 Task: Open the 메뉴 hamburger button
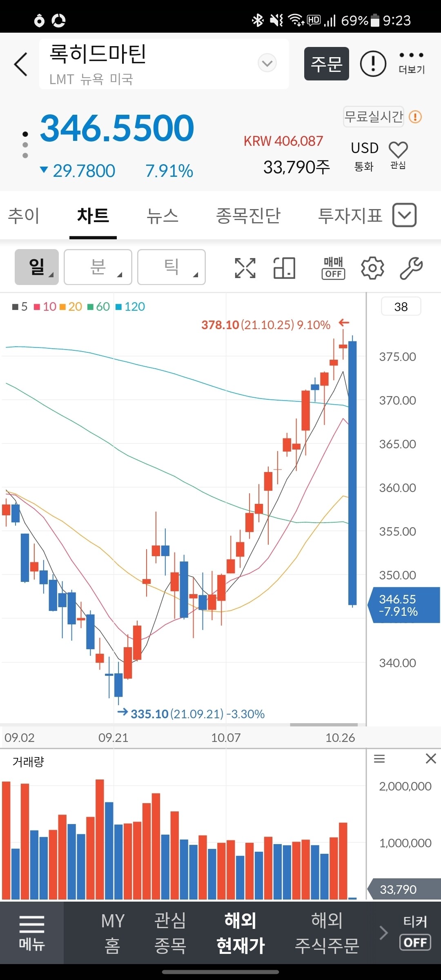(x=31, y=933)
